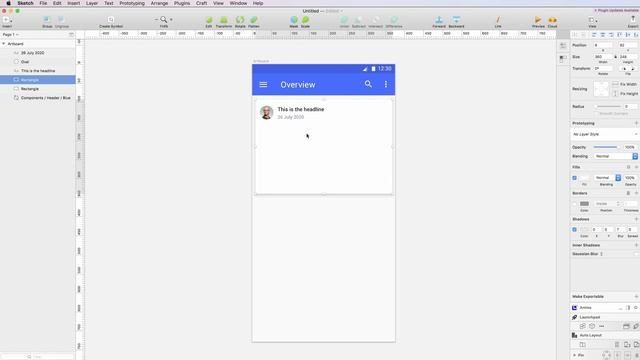
Task: Open the File menu
Action: pos(43,3)
